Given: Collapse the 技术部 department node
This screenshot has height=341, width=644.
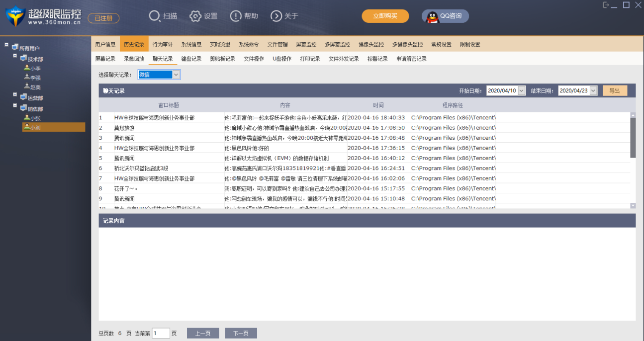Looking at the screenshot, I should click(15, 56).
